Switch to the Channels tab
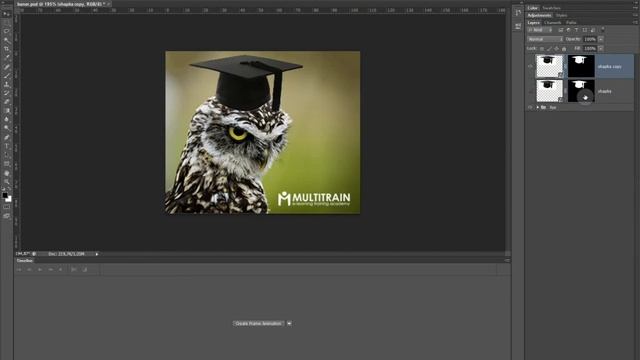Screen dimensions: 640x360 [x=553, y=22]
